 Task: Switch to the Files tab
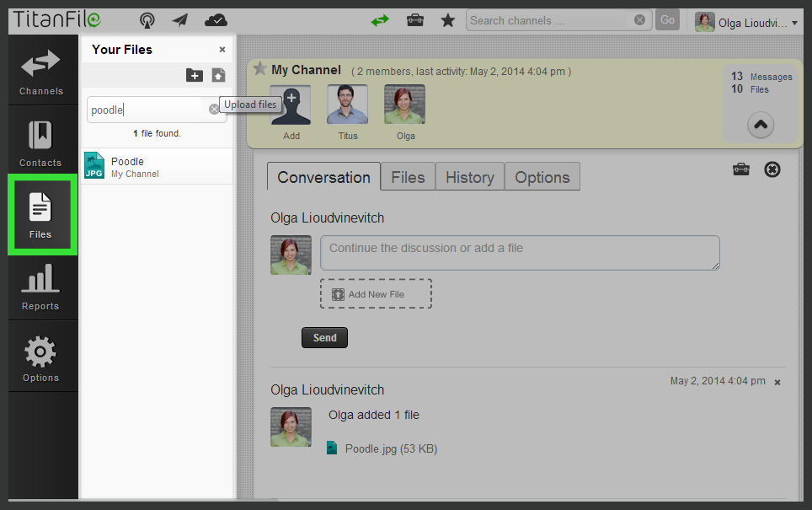[x=408, y=177]
